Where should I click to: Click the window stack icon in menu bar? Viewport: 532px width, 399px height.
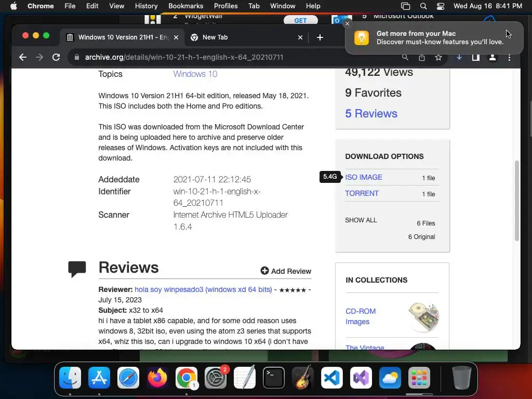tap(405, 6)
